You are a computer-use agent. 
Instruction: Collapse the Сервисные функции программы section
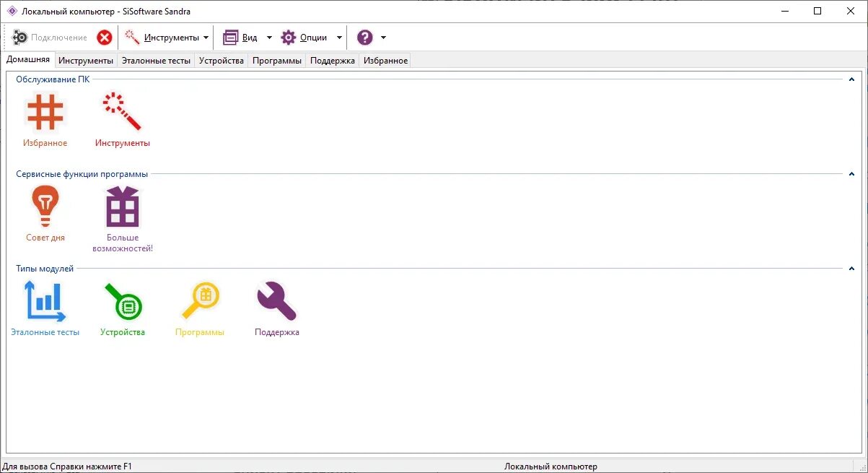(851, 174)
